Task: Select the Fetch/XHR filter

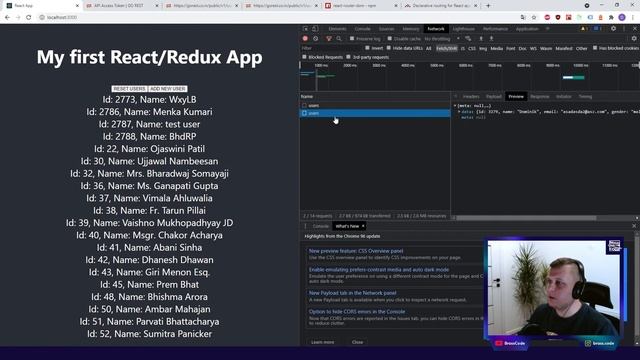Action: 447,48
